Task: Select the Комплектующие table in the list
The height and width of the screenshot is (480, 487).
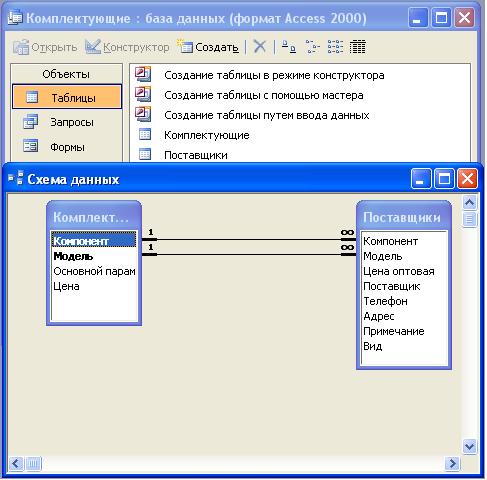Action: (x=207, y=135)
